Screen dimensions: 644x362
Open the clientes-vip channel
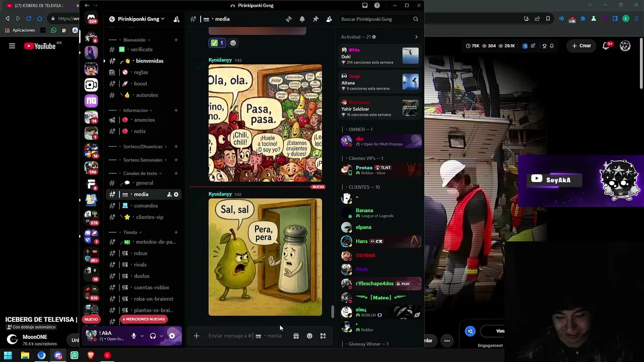click(144, 217)
